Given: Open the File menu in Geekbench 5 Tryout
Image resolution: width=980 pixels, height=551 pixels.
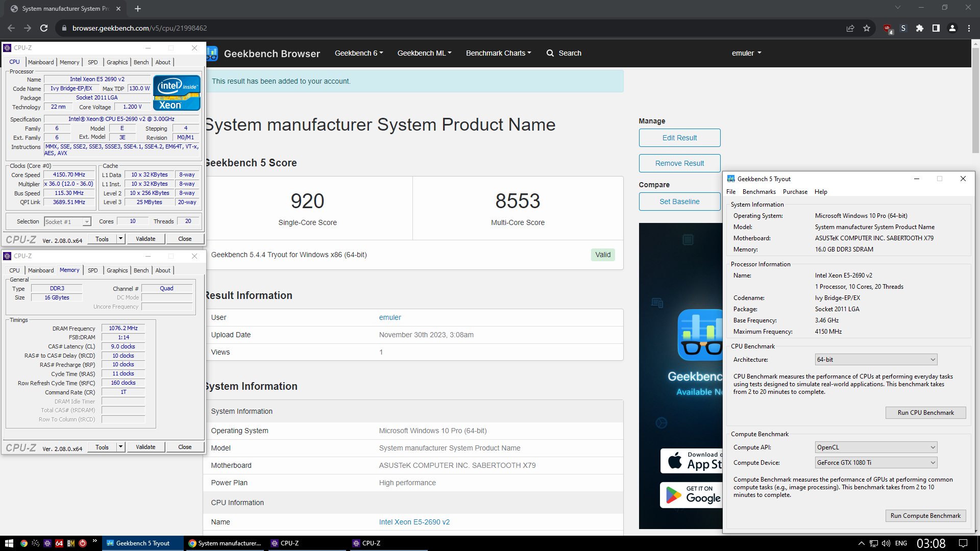Looking at the screenshot, I should tap(731, 192).
